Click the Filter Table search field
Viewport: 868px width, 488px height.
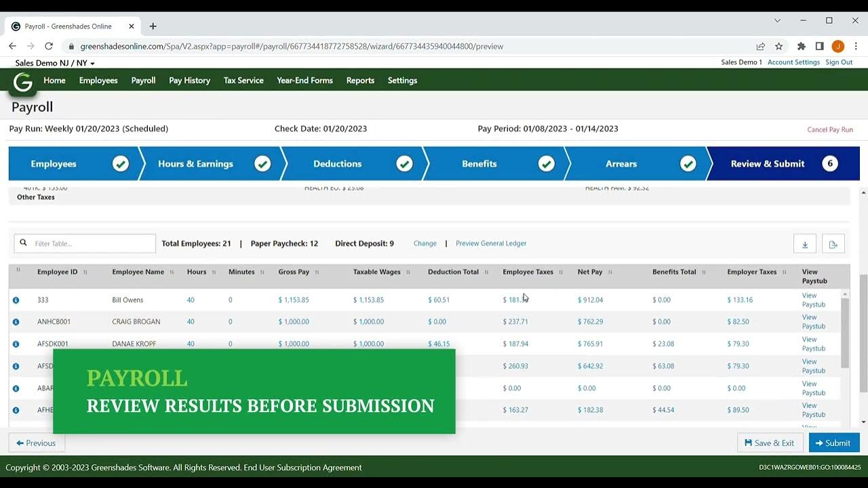(x=85, y=243)
